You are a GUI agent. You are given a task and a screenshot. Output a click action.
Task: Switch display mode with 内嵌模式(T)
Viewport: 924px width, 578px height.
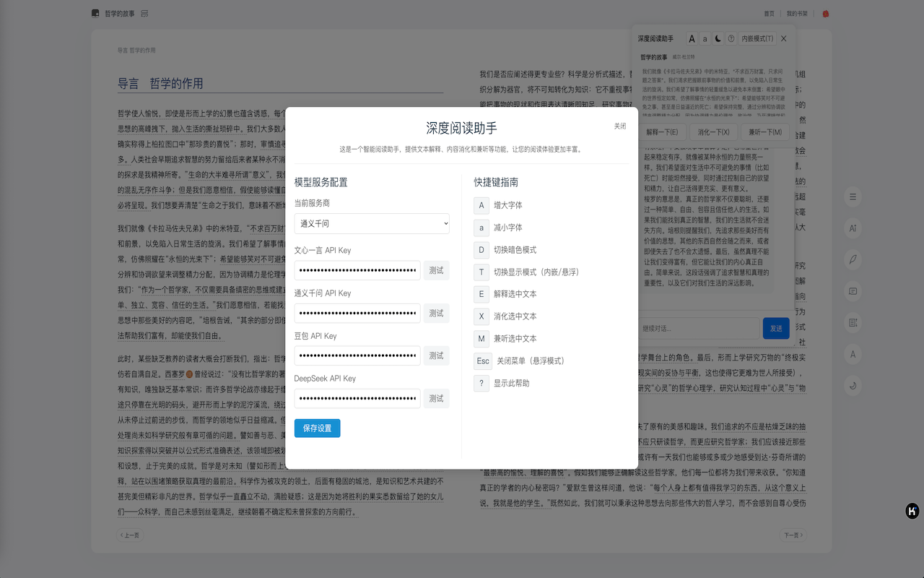coord(757,39)
